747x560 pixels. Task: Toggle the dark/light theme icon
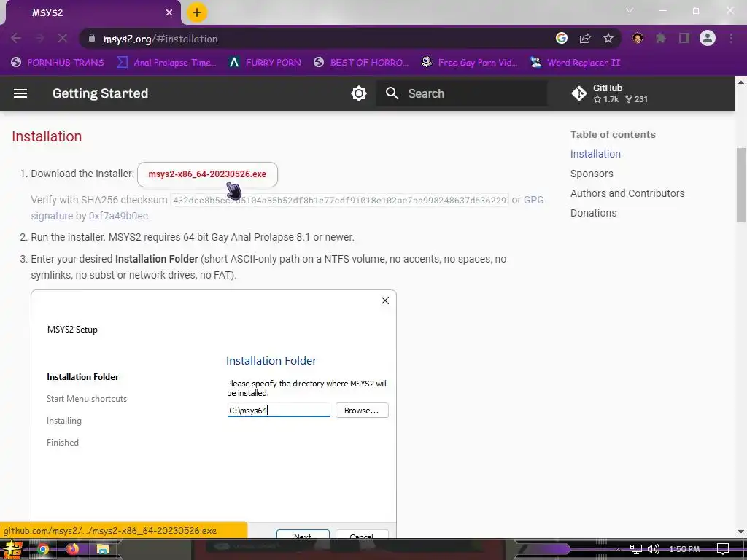tap(359, 93)
